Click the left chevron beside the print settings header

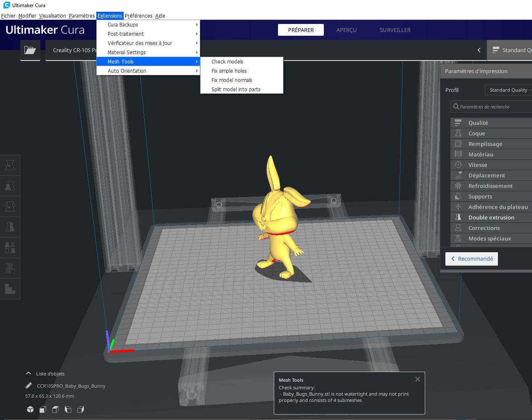click(x=479, y=50)
